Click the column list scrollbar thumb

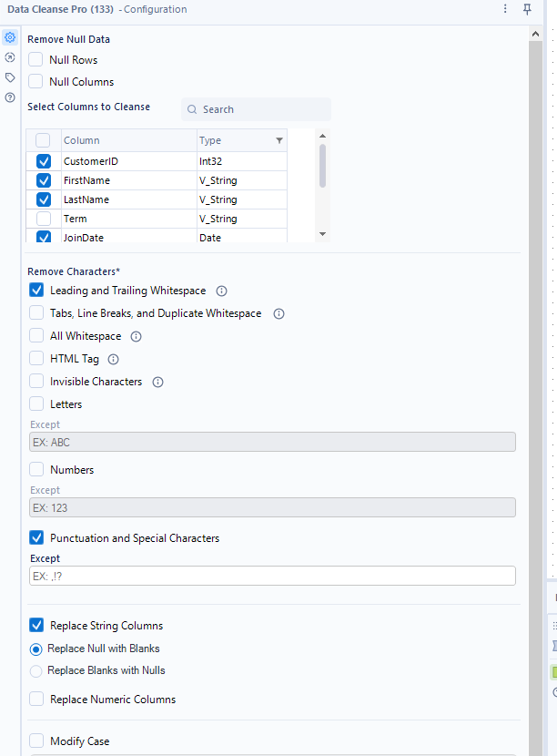[322, 166]
